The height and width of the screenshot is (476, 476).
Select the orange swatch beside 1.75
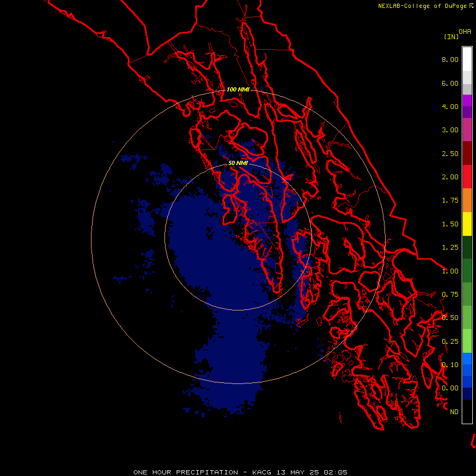pos(467,200)
